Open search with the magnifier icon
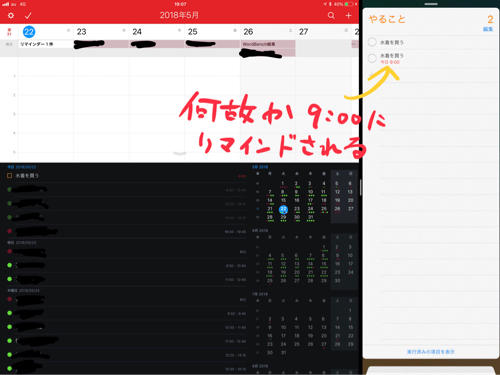500x375 pixels. point(331,16)
